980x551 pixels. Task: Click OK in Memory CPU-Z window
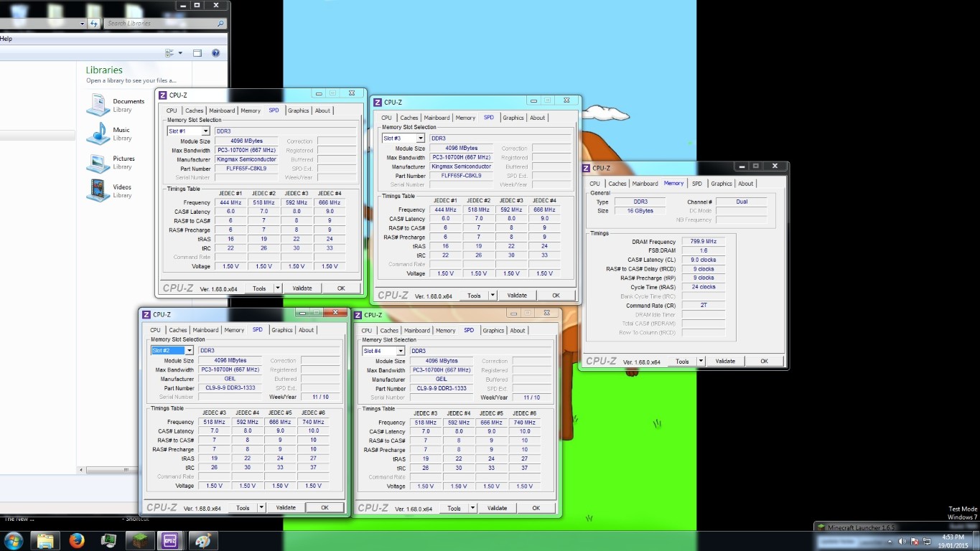click(x=764, y=362)
